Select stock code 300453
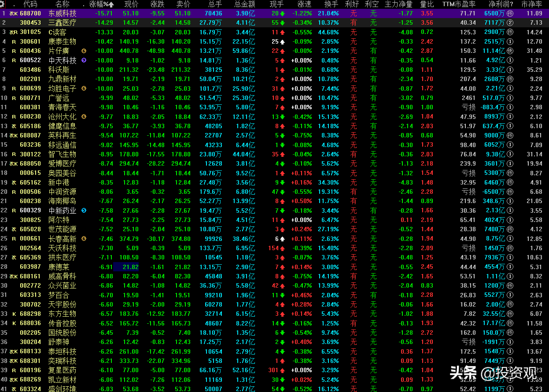 [30, 22]
